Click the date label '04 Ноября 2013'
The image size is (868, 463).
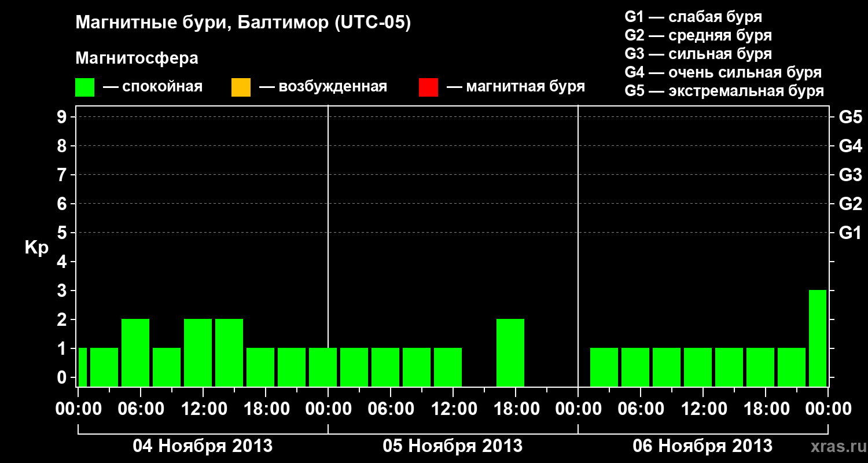pyautogui.click(x=203, y=446)
